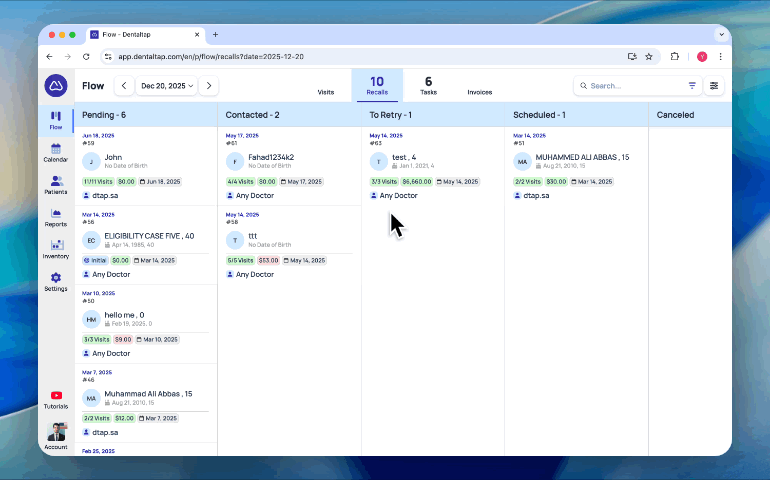The height and width of the screenshot is (480, 770).
Task: Open Inventory in the sidebar
Action: coord(56,248)
